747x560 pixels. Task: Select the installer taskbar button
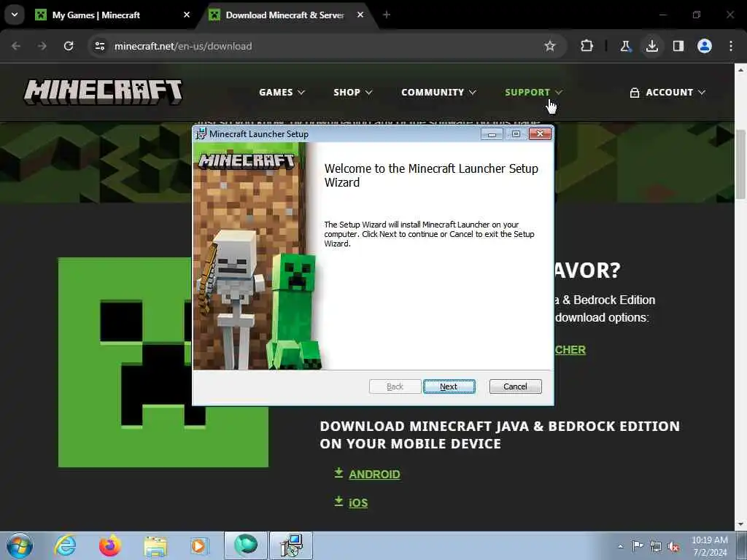tap(291, 545)
